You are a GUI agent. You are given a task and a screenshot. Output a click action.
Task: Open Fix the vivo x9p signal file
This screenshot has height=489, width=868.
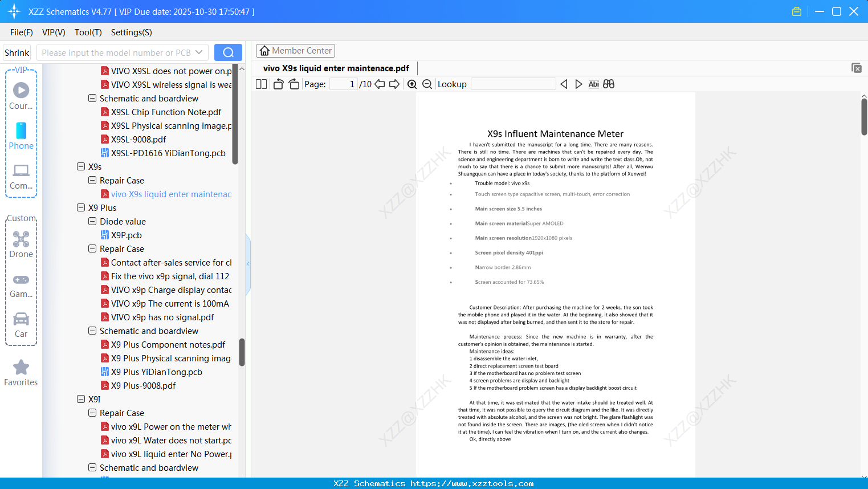pos(165,276)
